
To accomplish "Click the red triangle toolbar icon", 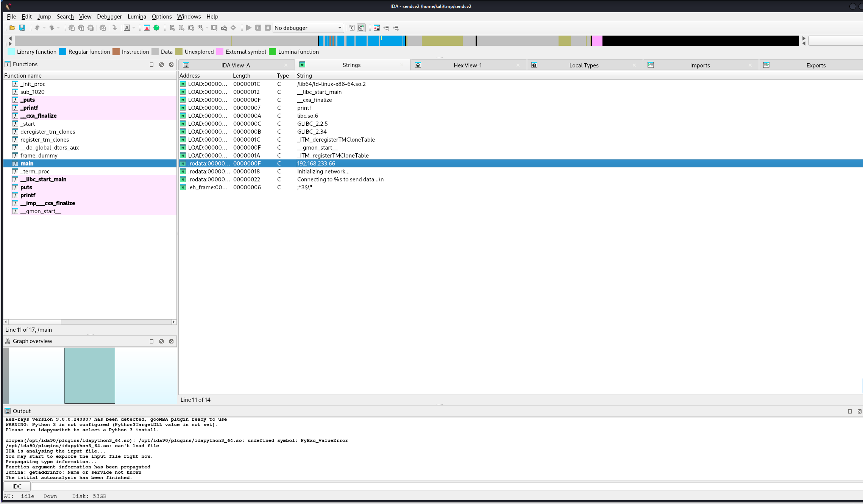I will [147, 28].
